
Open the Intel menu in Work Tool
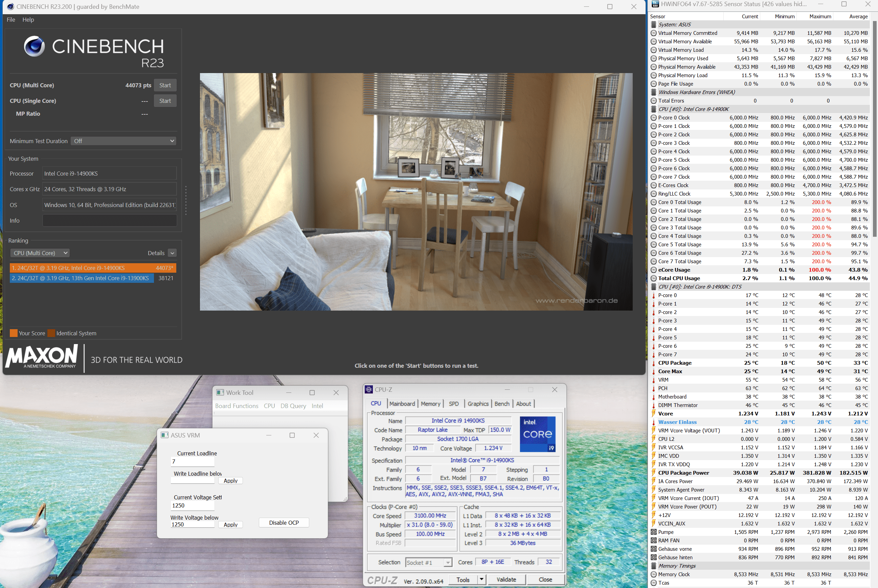[x=317, y=406]
